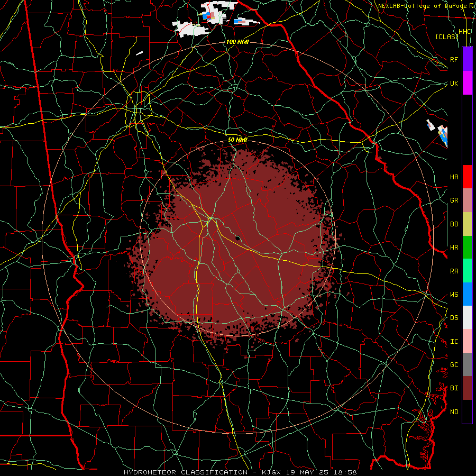Click the WS legend label
The width and height of the screenshot is (476, 476).
454,294
